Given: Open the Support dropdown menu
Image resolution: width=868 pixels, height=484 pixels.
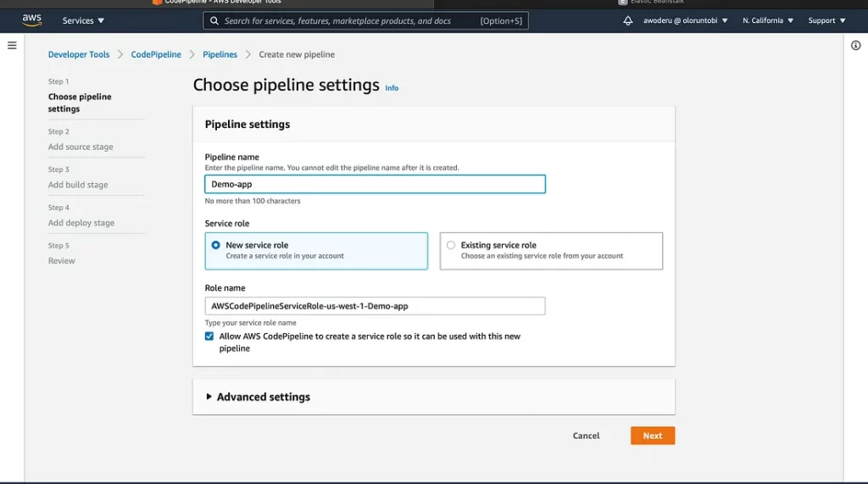Looking at the screenshot, I should point(826,20).
